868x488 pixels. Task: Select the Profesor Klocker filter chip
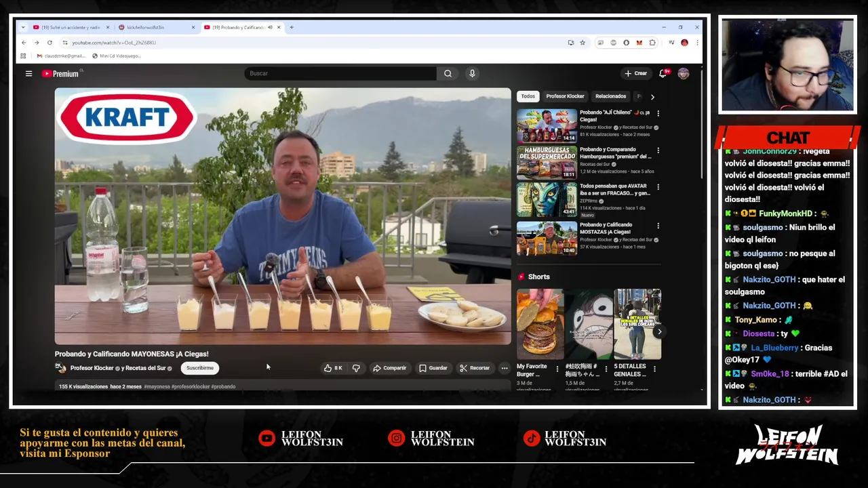tap(565, 96)
